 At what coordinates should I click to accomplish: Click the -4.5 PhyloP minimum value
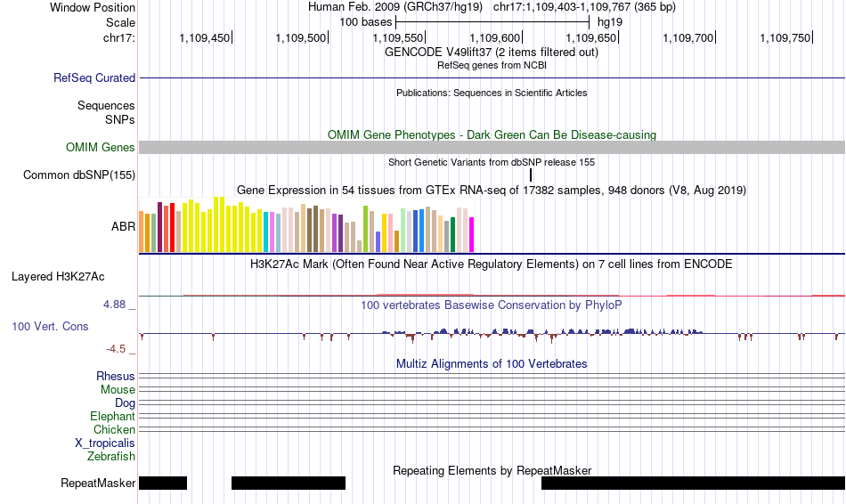(x=116, y=349)
